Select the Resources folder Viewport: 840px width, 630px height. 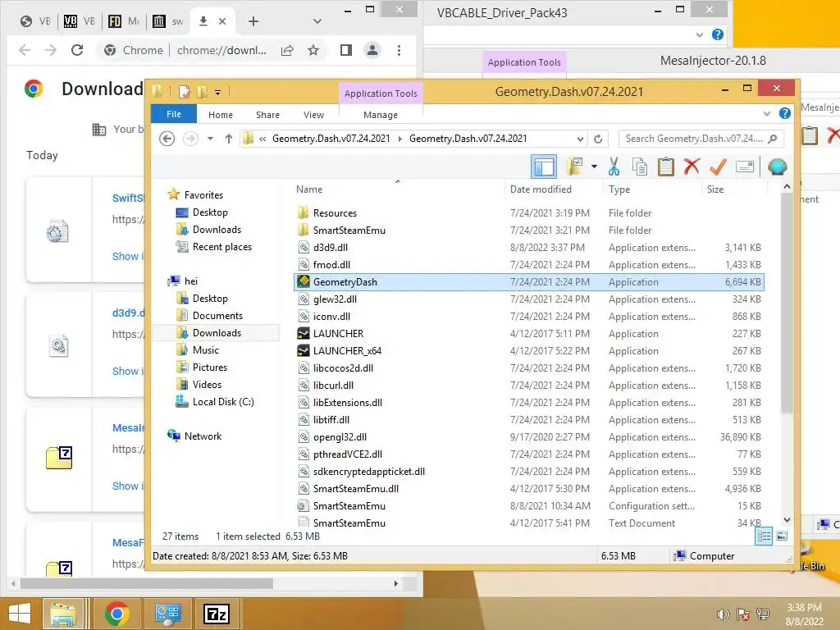click(x=529, y=213)
